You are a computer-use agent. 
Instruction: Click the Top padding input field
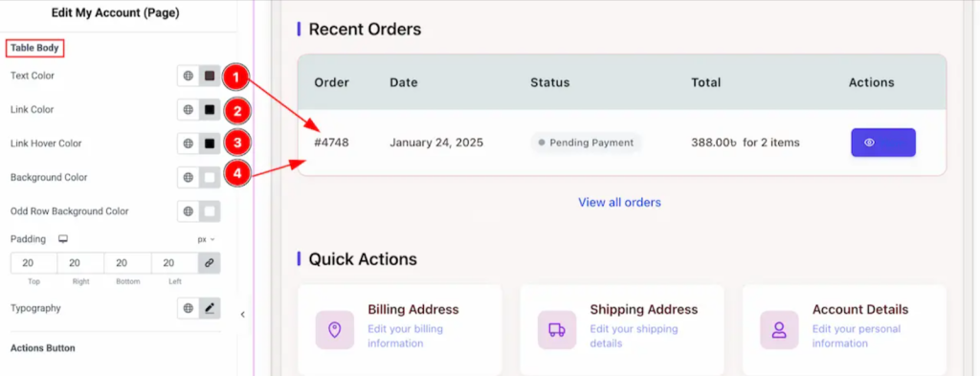(33, 263)
